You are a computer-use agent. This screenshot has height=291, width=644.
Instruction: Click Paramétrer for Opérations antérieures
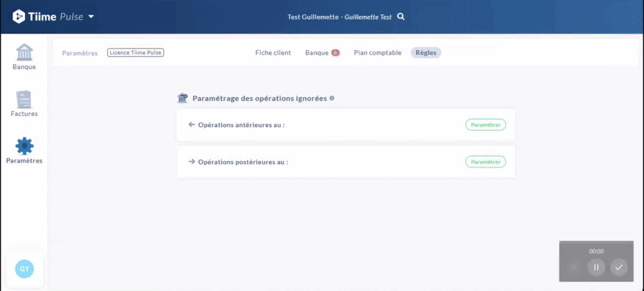(x=486, y=125)
